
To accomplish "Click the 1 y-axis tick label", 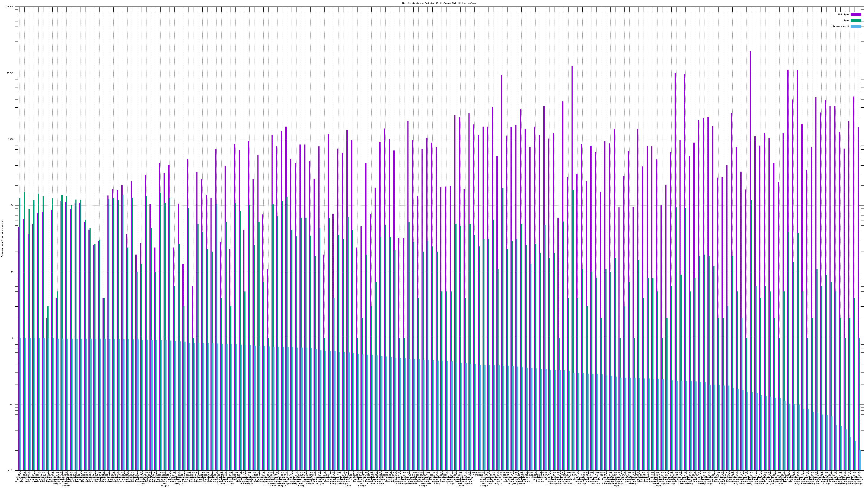I will (x=13, y=338).
